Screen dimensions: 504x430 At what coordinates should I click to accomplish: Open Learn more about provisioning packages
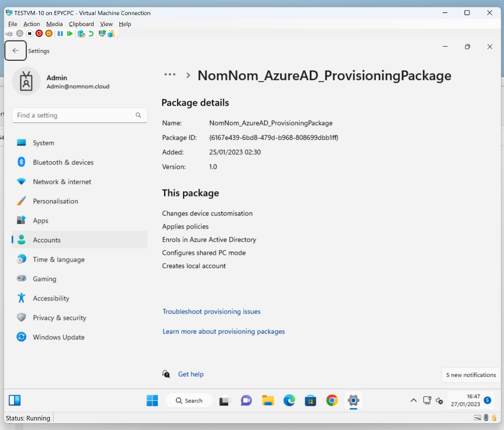click(x=223, y=331)
